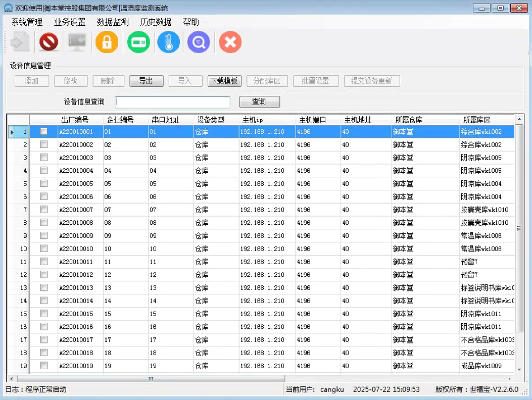Open the 历史数据 menu
Image resolution: width=532 pixels, height=400 pixels.
click(156, 22)
